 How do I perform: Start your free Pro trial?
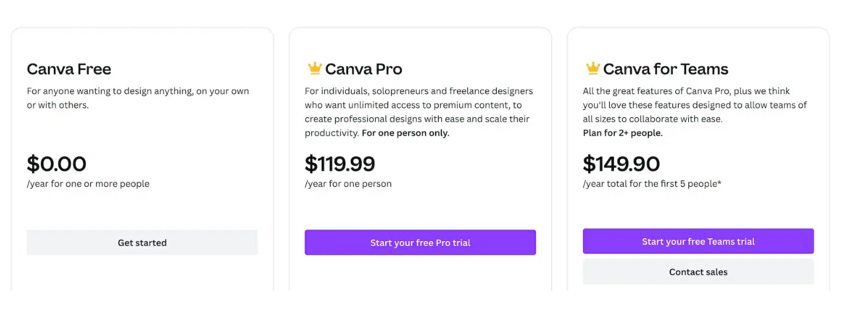pos(420,243)
